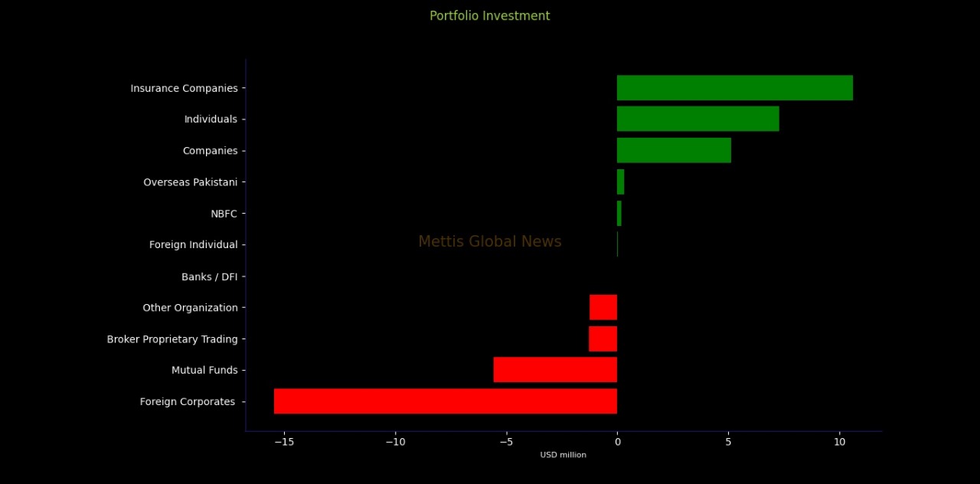Viewport: 980px width, 484px height.
Task: Click the Banks / DFI axis label
Action: click(x=209, y=276)
